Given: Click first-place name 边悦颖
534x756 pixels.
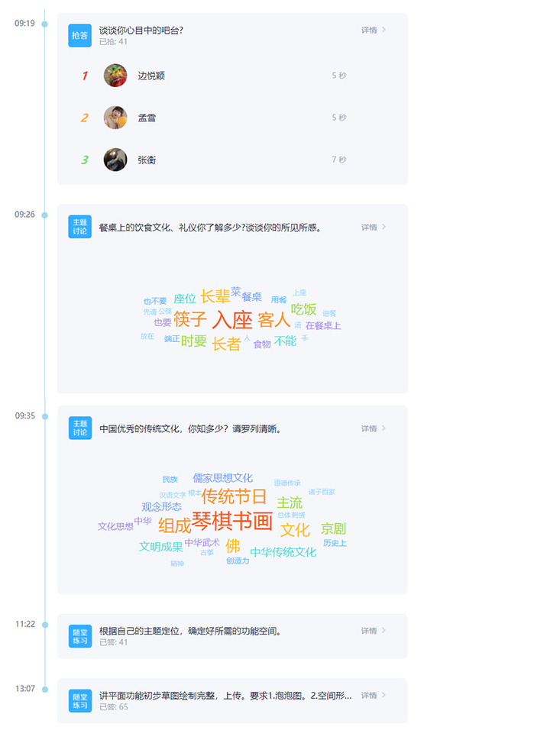Looking at the screenshot, I should pyautogui.click(x=151, y=76).
